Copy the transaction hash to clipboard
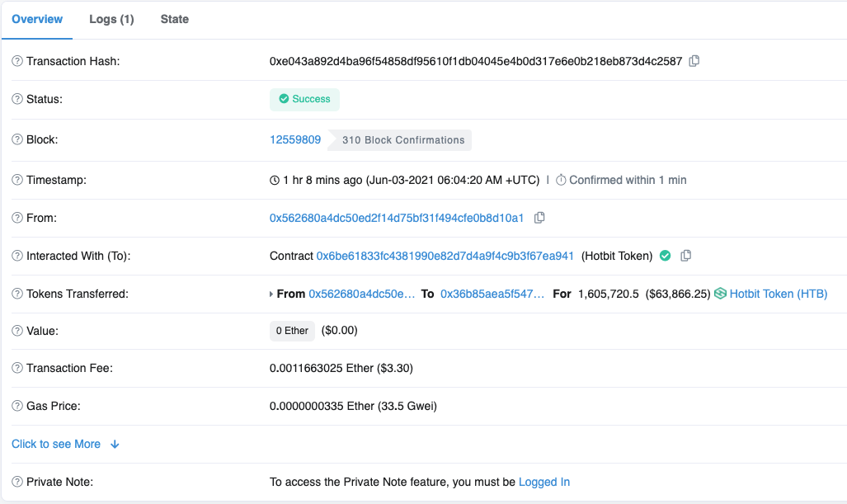This screenshot has height=504, width=847. 694,61
